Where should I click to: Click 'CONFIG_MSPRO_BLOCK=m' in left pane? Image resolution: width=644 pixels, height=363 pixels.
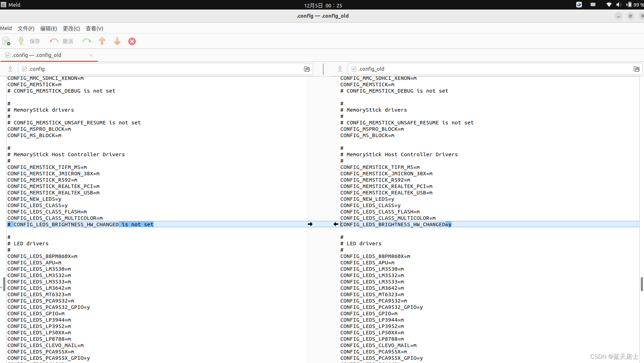tap(39, 129)
